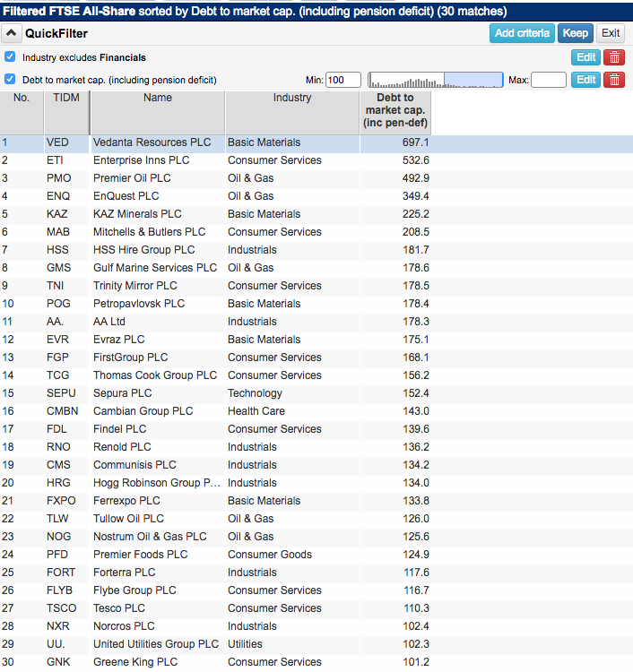This screenshot has height=672, width=633.
Task: Select Cambian Group PLC row
Action: (316, 411)
